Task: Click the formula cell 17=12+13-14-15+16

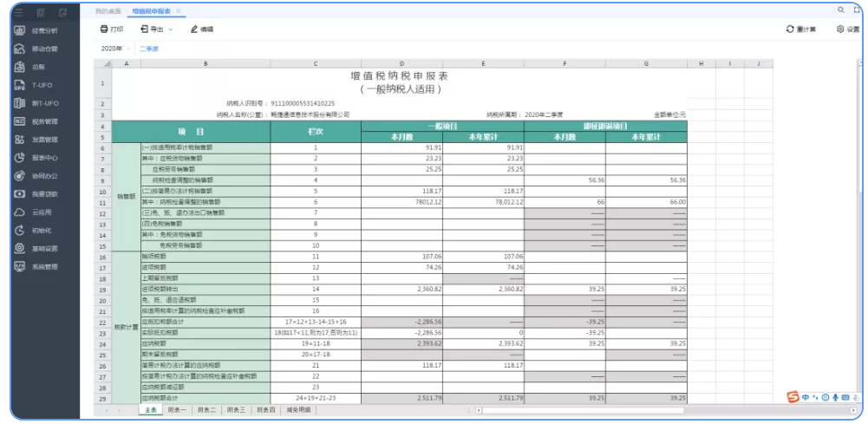Action: coord(316,322)
